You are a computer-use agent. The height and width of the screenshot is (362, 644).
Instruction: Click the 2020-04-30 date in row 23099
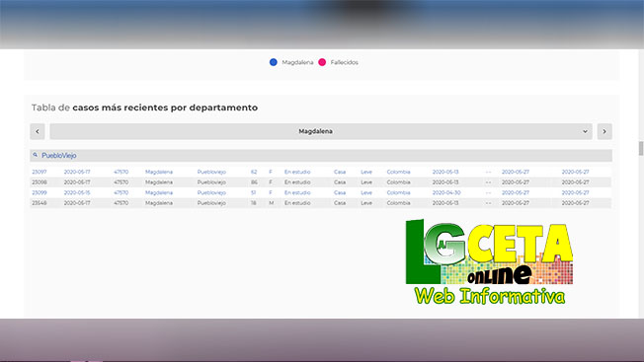click(446, 192)
